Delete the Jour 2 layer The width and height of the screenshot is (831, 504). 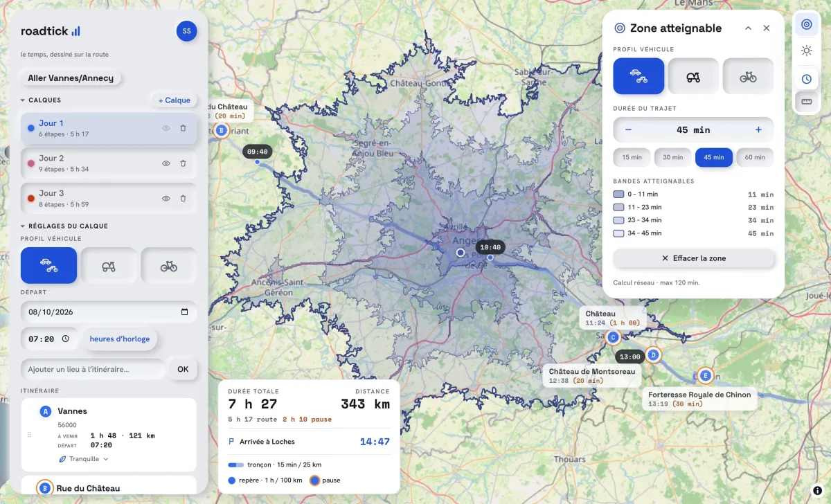183,163
